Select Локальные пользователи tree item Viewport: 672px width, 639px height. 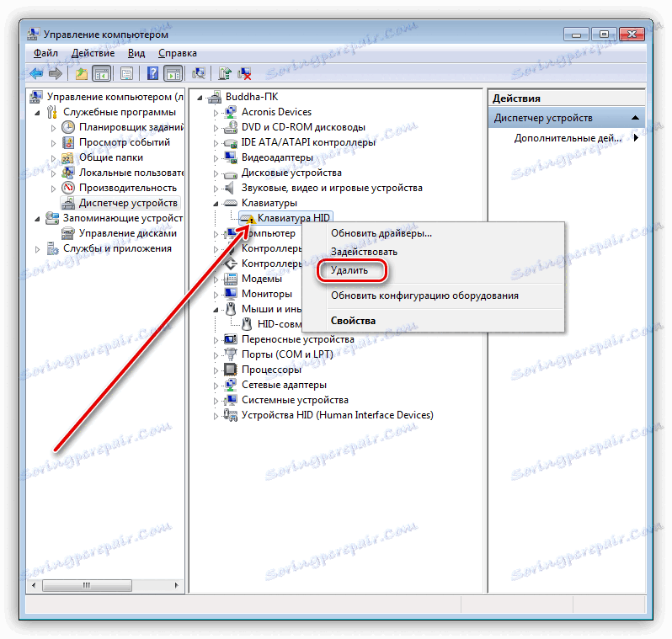pos(131,173)
